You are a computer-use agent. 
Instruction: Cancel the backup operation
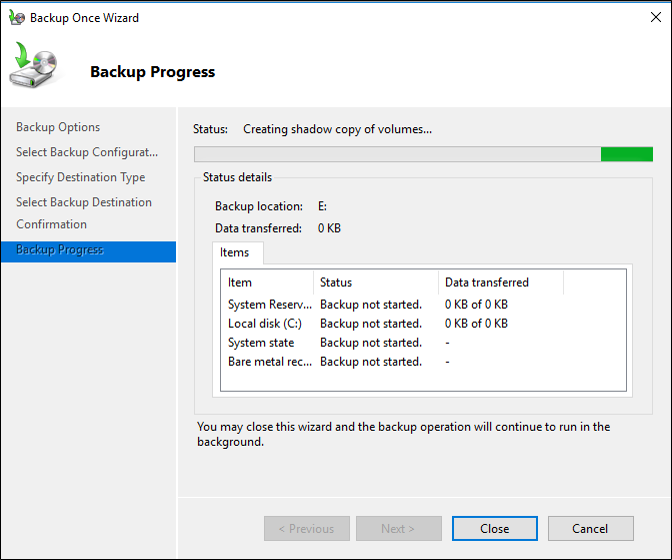590,528
